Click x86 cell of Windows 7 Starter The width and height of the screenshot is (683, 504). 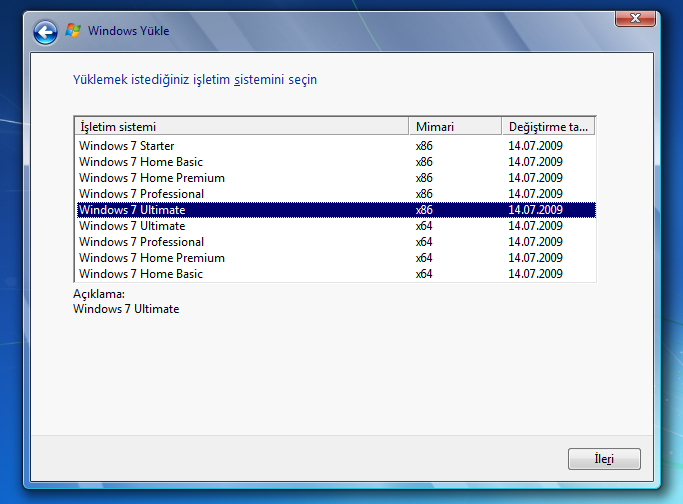pyautogui.click(x=424, y=145)
